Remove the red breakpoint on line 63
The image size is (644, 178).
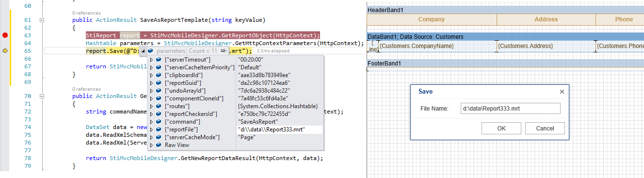(5, 35)
